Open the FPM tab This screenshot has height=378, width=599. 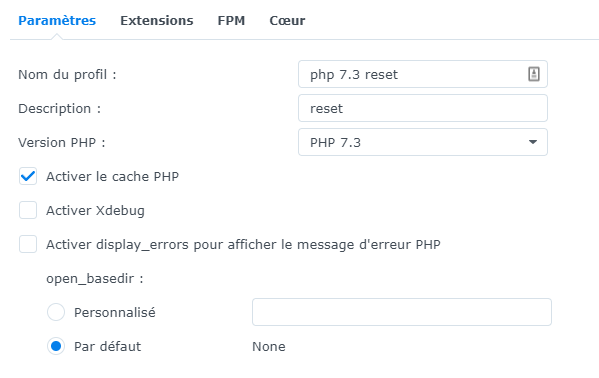[x=231, y=21]
